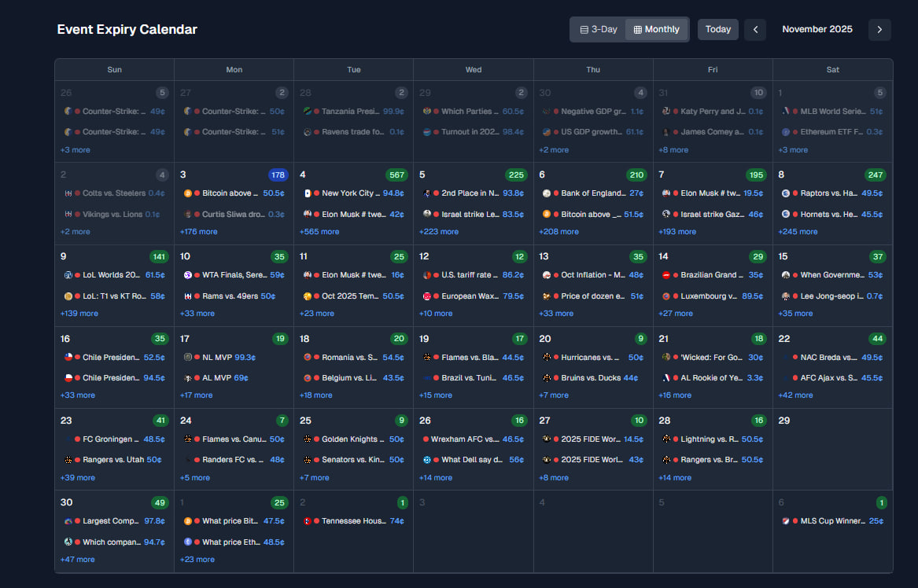Screen dimensions: 918x588
Task: Open Israel strike Le... 83.5¢ event
Action: (x=473, y=214)
